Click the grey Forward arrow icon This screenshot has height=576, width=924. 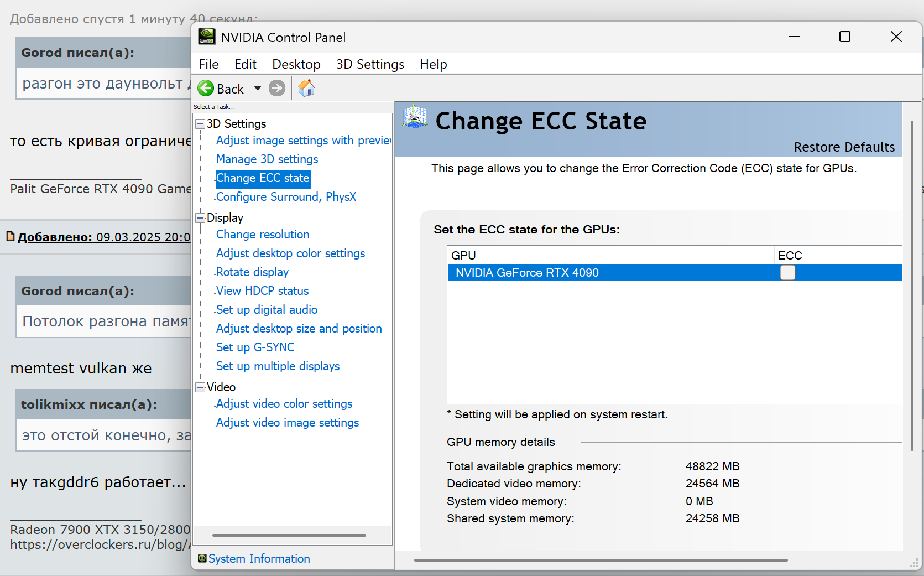[277, 88]
